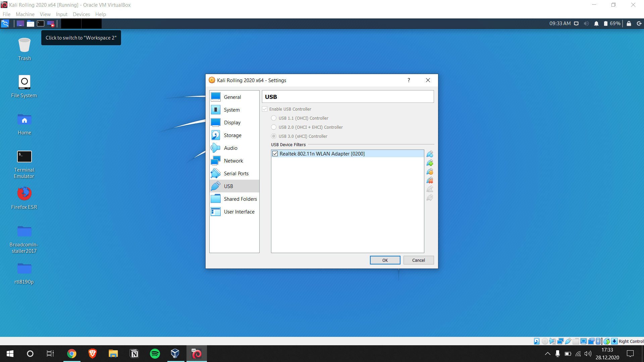Screen dimensions: 644x362
Task: Toggle Enable USB Controller checkbox
Action: point(265,109)
